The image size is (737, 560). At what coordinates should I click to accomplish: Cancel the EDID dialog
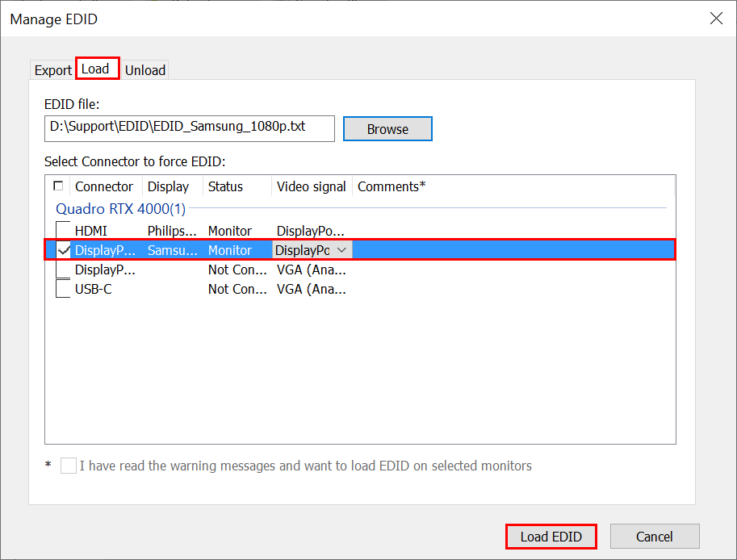tap(654, 537)
